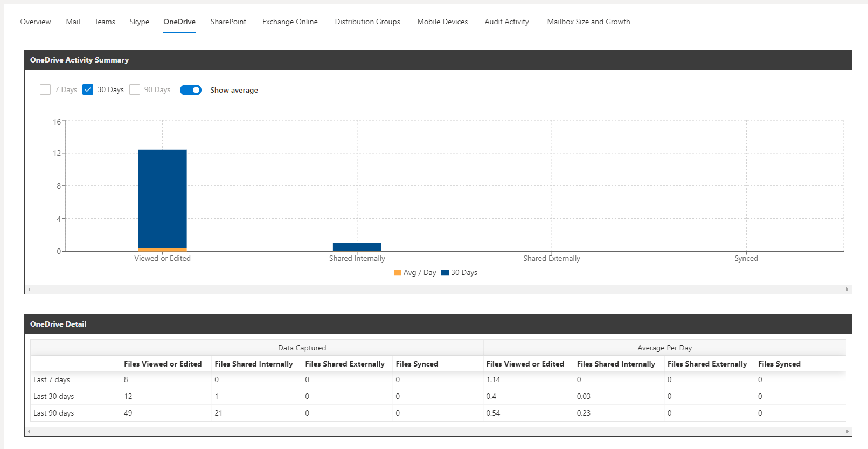Sort by Files Viewed or Edited under Data Captured
The width and height of the screenshot is (868, 449).
coord(163,364)
